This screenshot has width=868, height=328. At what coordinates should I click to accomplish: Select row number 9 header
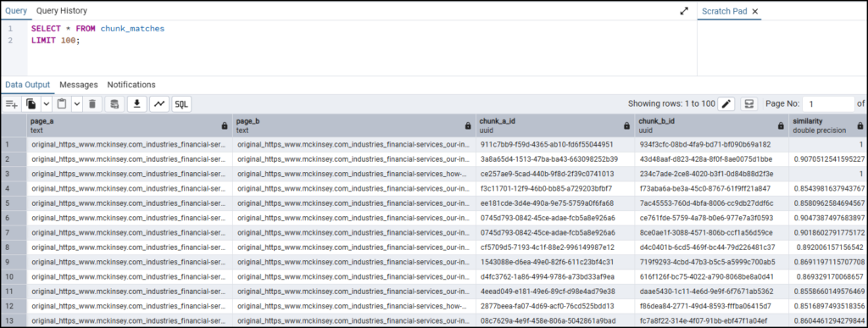[x=14, y=262]
